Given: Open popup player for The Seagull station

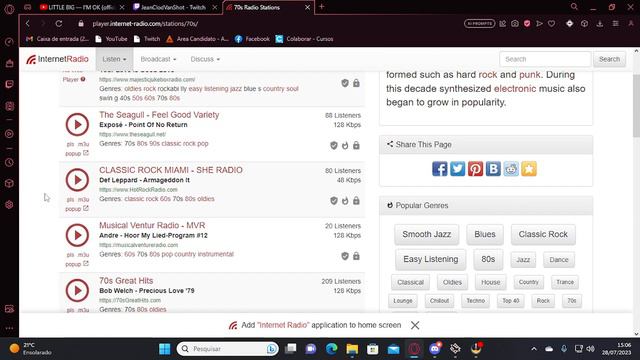Looking at the screenshot, I should 77,153.
